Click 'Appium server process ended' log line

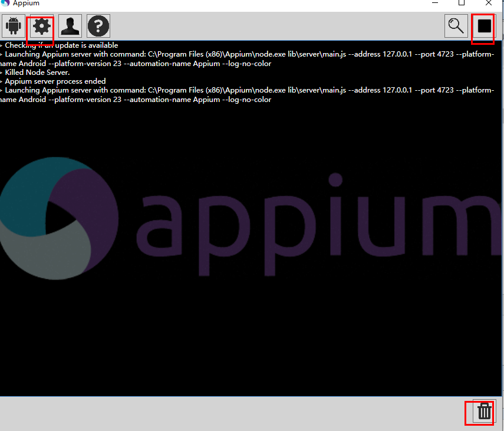pos(55,81)
